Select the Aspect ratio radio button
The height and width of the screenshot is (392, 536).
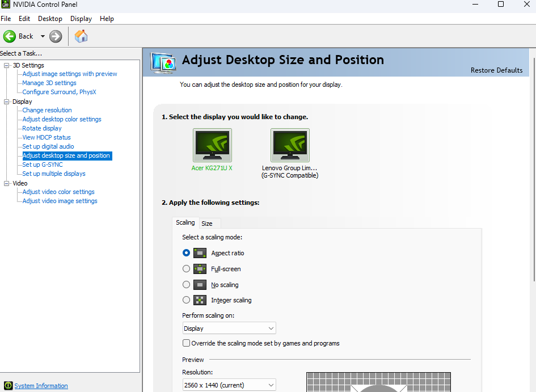pos(186,253)
